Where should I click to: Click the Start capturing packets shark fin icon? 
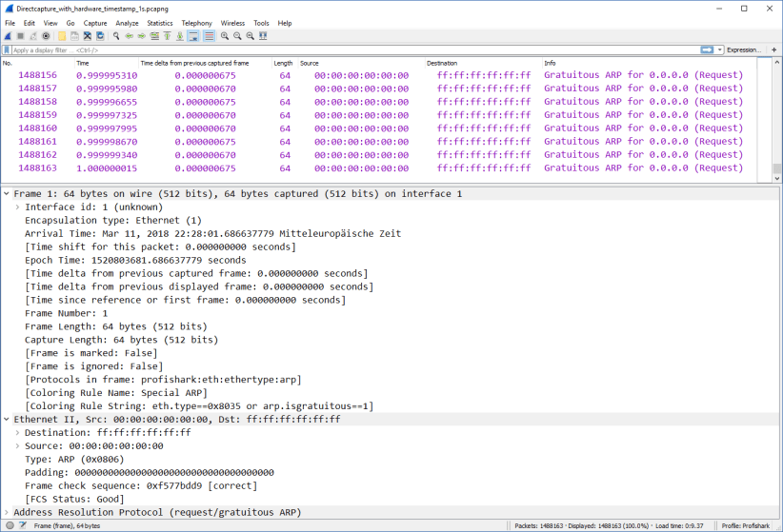point(8,36)
